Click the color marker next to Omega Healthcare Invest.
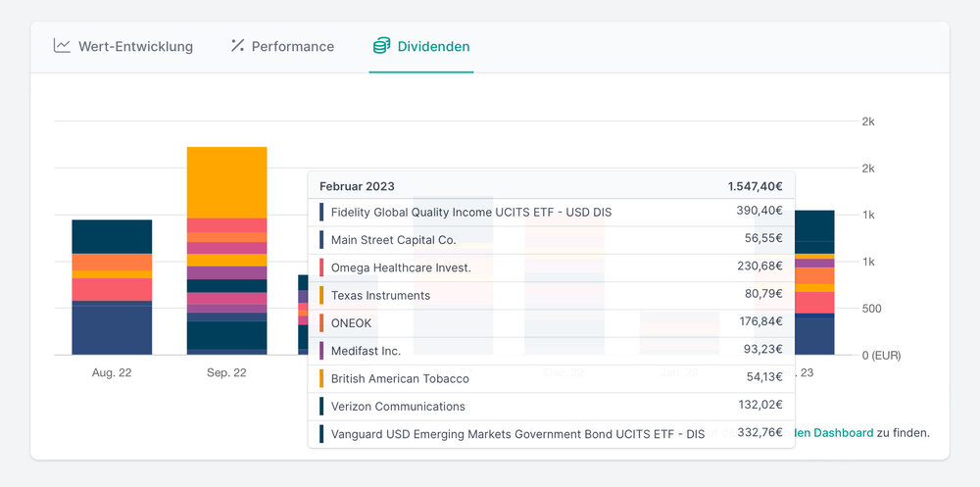The width and height of the screenshot is (980, 487). (x=321, y=268)
